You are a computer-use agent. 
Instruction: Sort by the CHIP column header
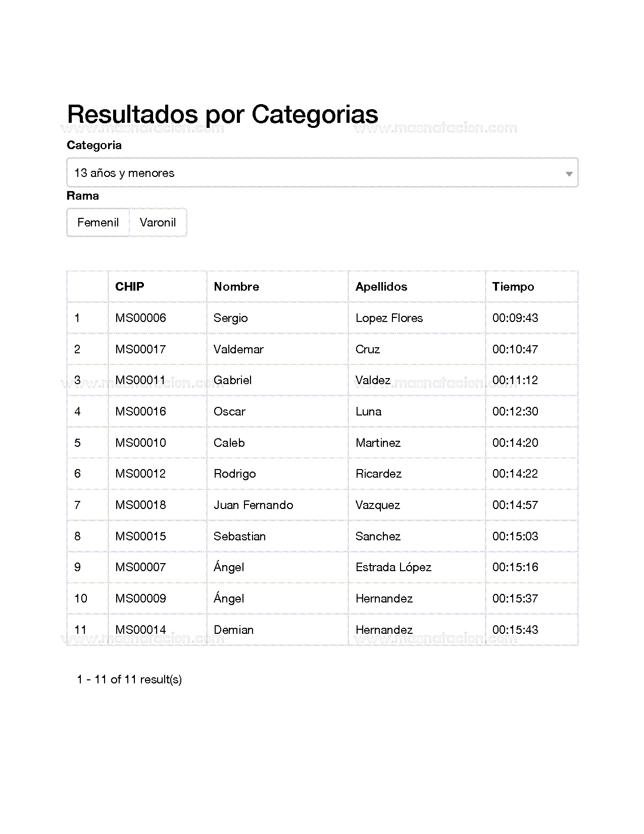click(x=130, y=287)
